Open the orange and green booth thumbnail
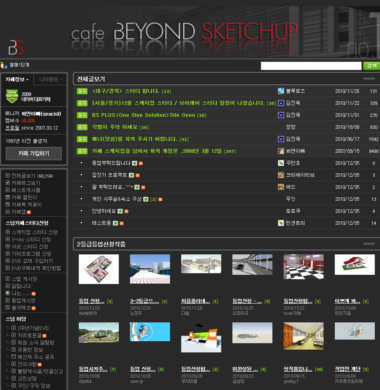The height and width of the screenshot is (390, 380). [201, 337]
